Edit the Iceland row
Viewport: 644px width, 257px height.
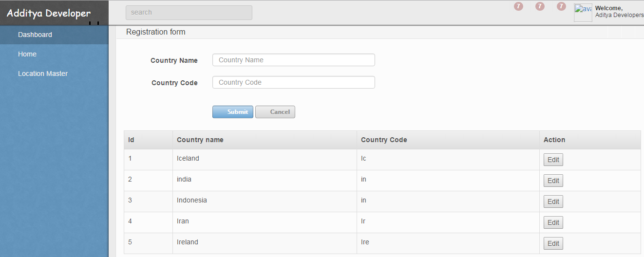[553, 160]
